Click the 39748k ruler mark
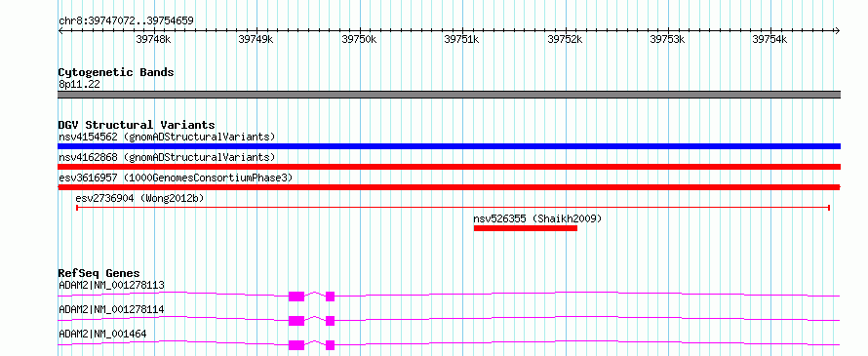This screenshot has height=356, width=868. click(x=153, y=39)
